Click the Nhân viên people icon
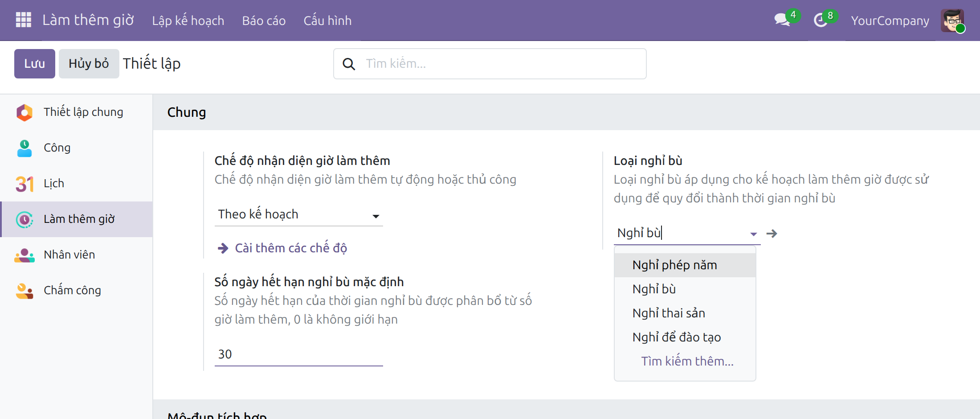 [24, 255]
